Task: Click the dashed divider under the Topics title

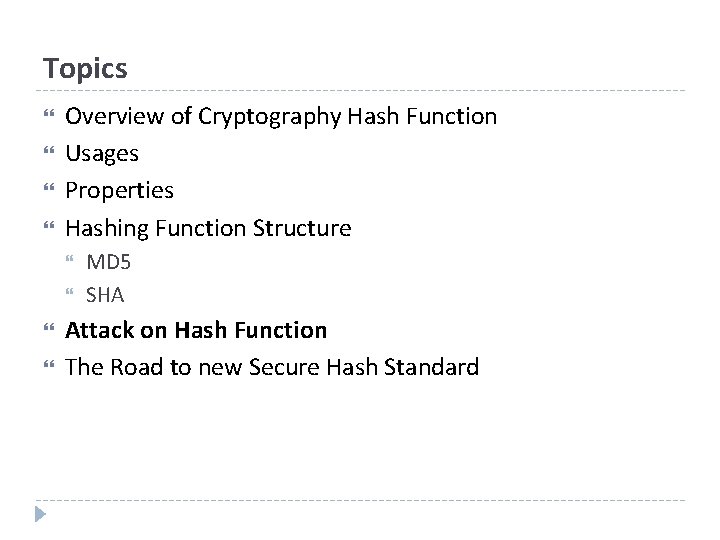Action: point(360,90)
